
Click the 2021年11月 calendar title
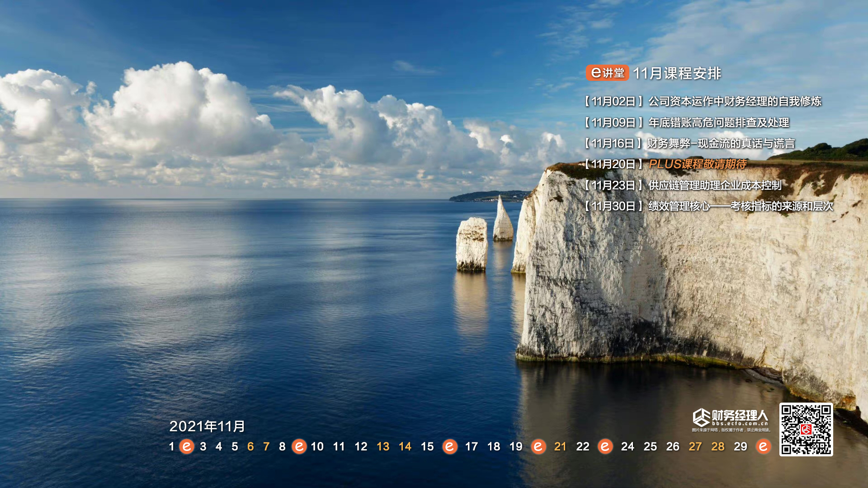tap(207, 426)
